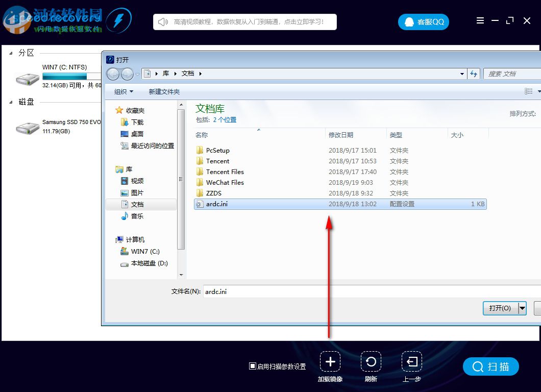Image resolution: width=541 pixels, height=392 pixels.
Task: Click the lightning bolt logo icon
Action: click(x=118, y=21)
